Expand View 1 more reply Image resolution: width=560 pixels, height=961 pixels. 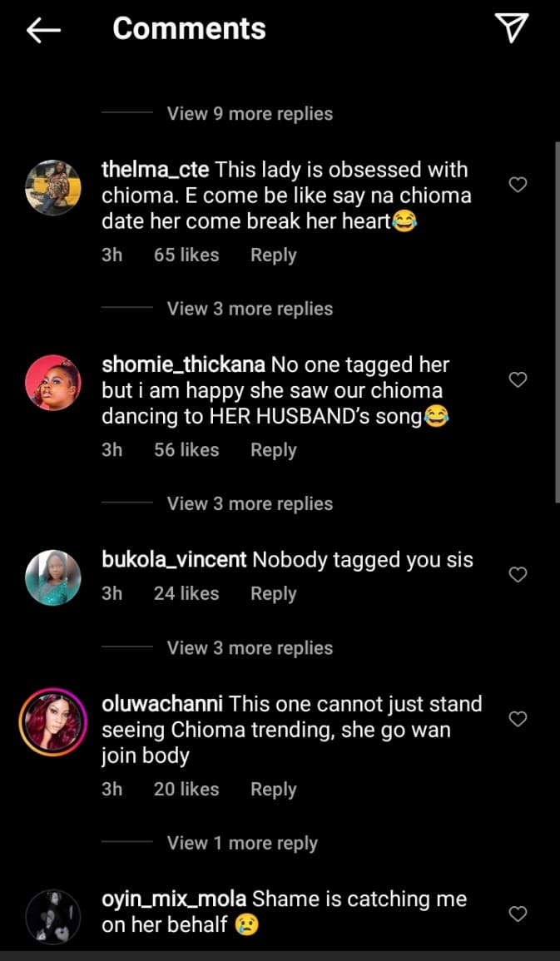[x=242, y=843]
